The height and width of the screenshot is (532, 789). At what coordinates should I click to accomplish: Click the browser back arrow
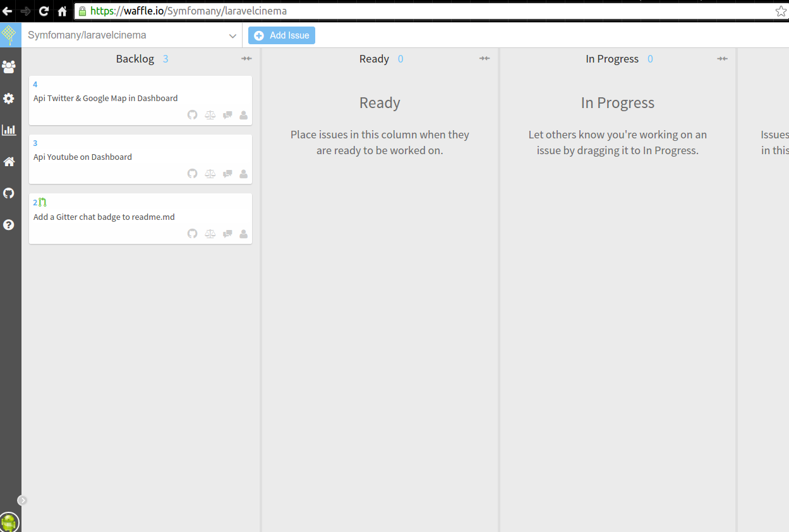[x=8, y=11]
